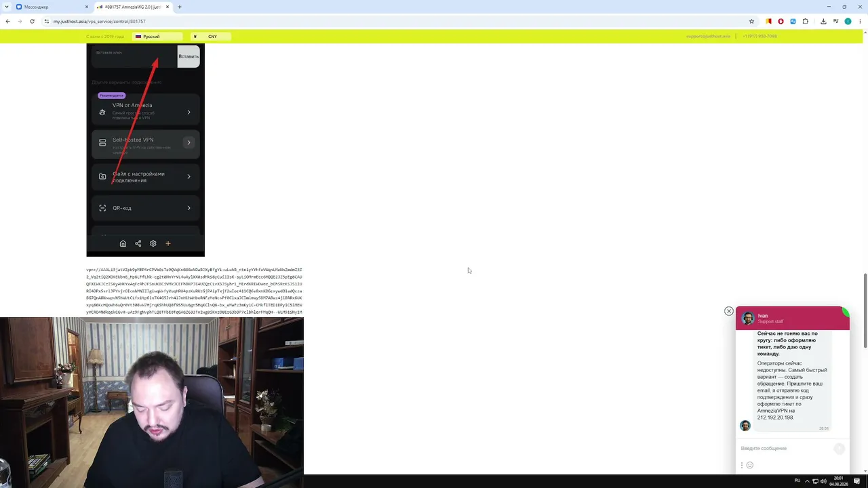Open the emoji picker in chat
This screenshot has width=868, height=488.
(x=749, y=465)
